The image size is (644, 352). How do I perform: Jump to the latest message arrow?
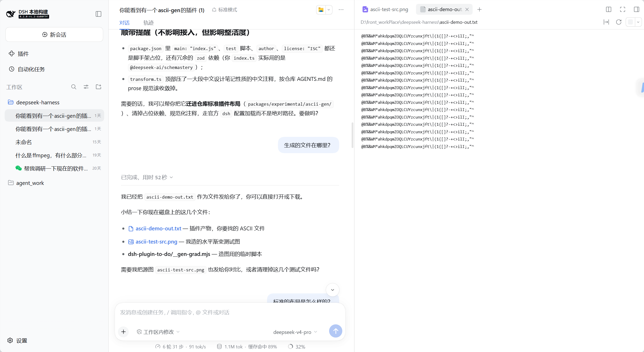pos(332,290)
